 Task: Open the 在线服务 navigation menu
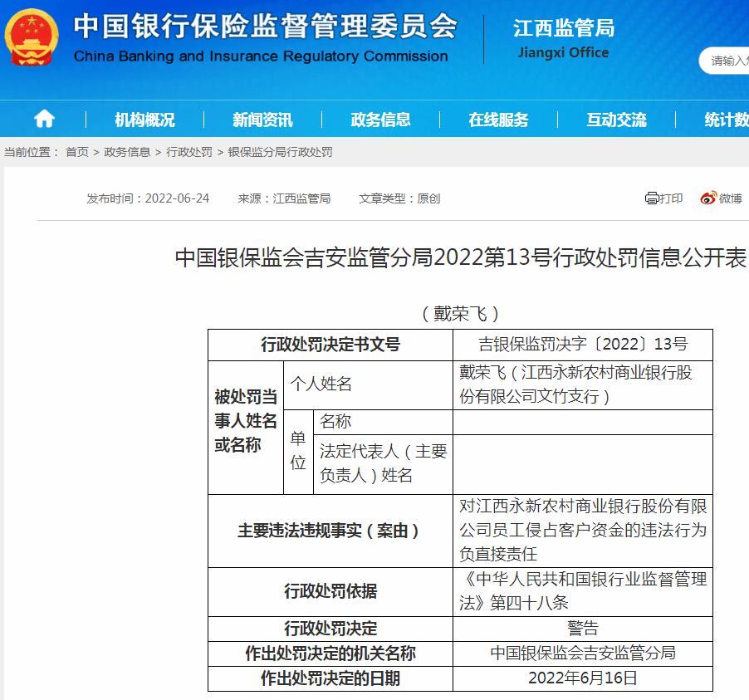click(x=499, y=119)
